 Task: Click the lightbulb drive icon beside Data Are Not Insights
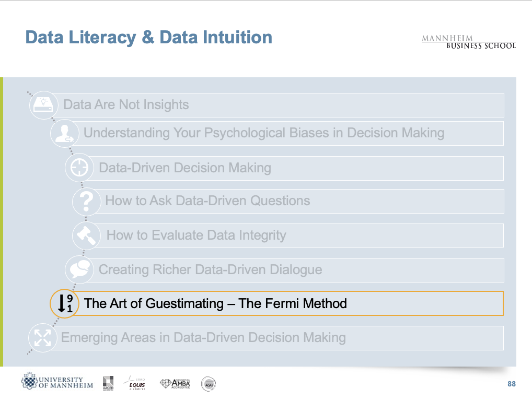44,103
